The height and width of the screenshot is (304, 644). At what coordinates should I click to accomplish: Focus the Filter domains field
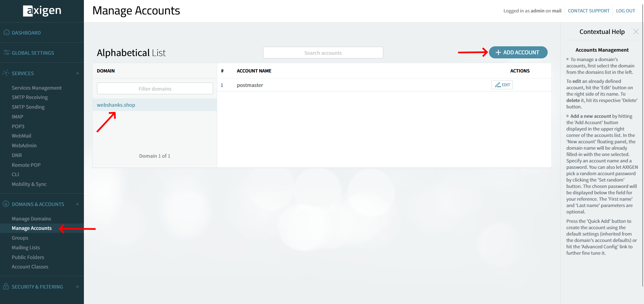click(155, 89)
